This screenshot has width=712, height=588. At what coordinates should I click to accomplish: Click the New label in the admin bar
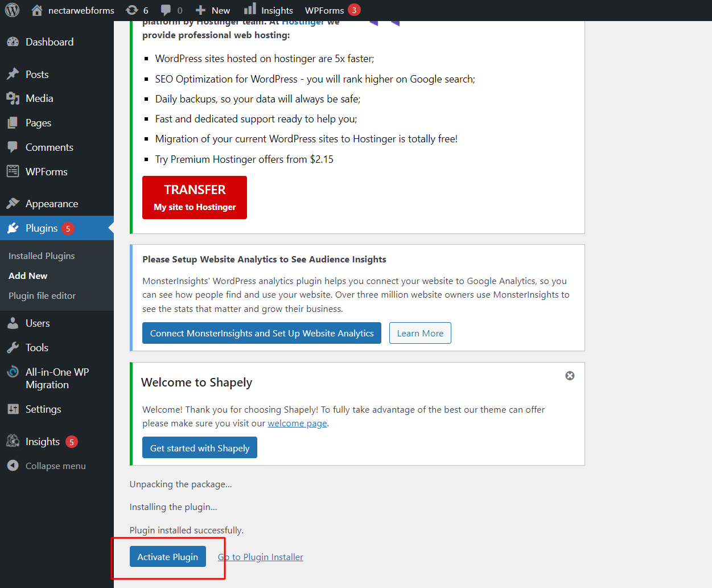pyautogui.click(x=221, y=10)
